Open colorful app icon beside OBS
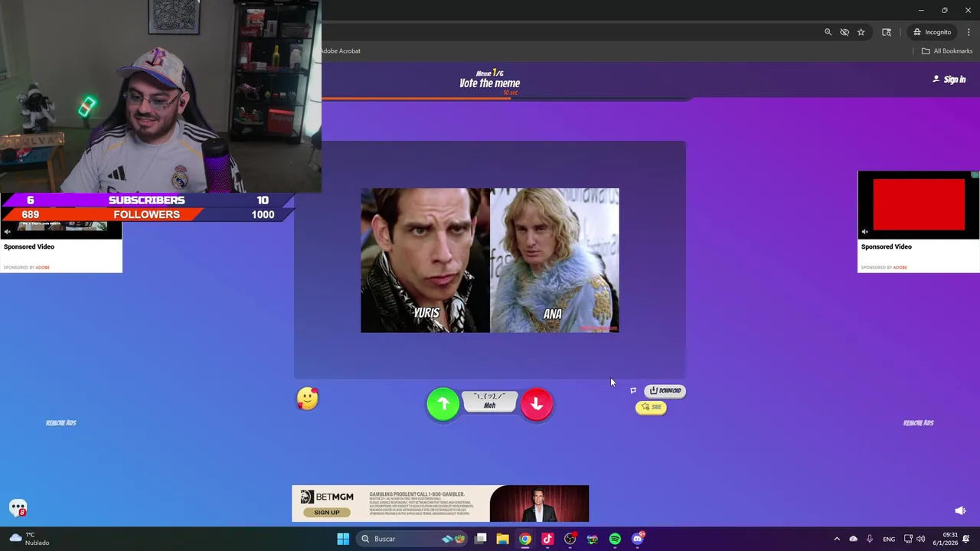 pyautogui.click(x=593, y=539)
